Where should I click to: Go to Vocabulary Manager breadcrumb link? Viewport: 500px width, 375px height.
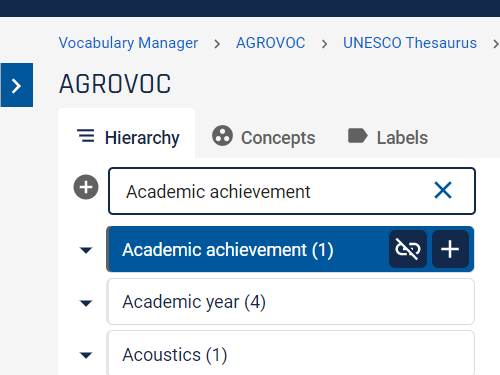(128, 43)
